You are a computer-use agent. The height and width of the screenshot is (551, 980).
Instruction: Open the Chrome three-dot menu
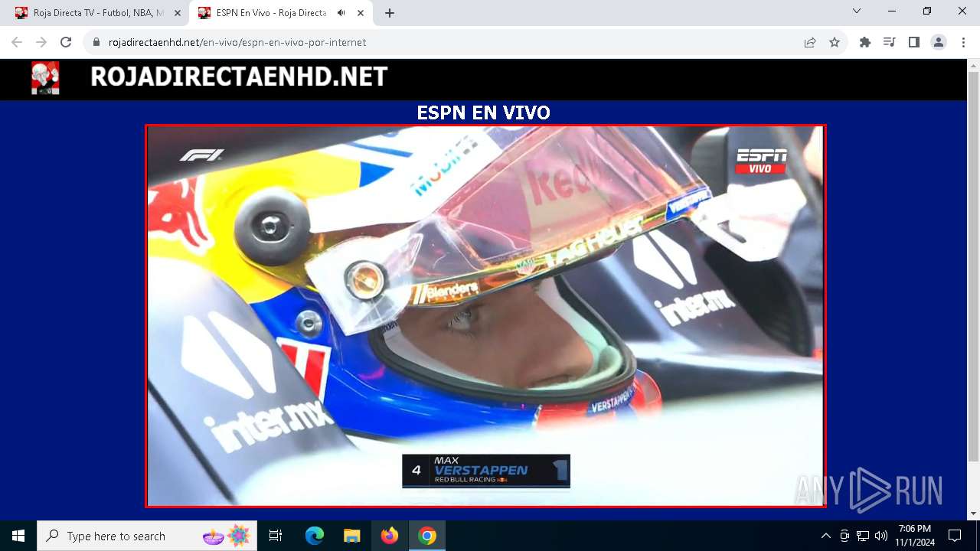[963, 43]
